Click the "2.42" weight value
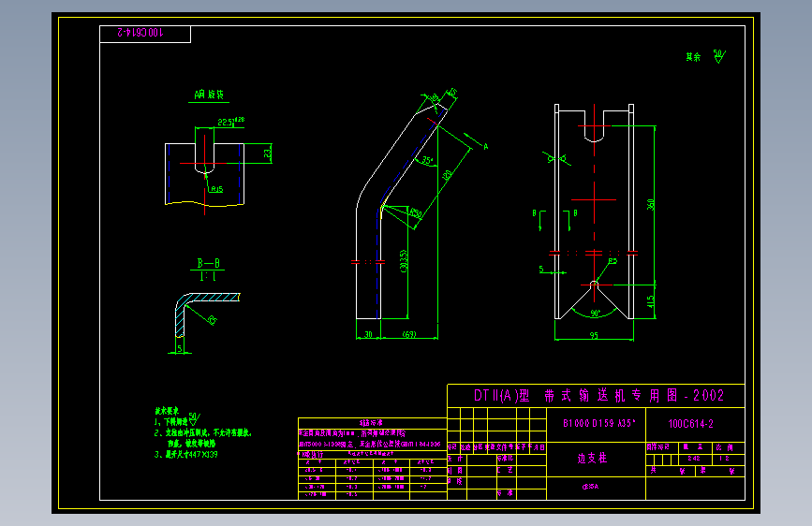Image resolution: width=812 pixels, height=526 pixels. [694, 459]
